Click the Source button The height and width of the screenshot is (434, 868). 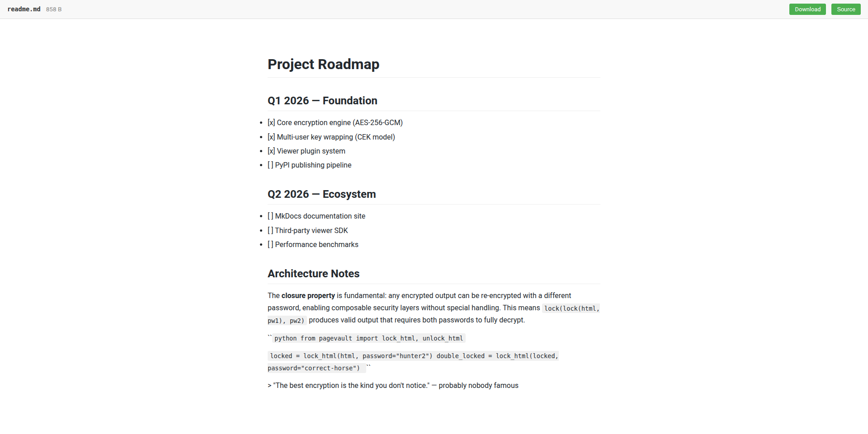(x=845, y=9)
